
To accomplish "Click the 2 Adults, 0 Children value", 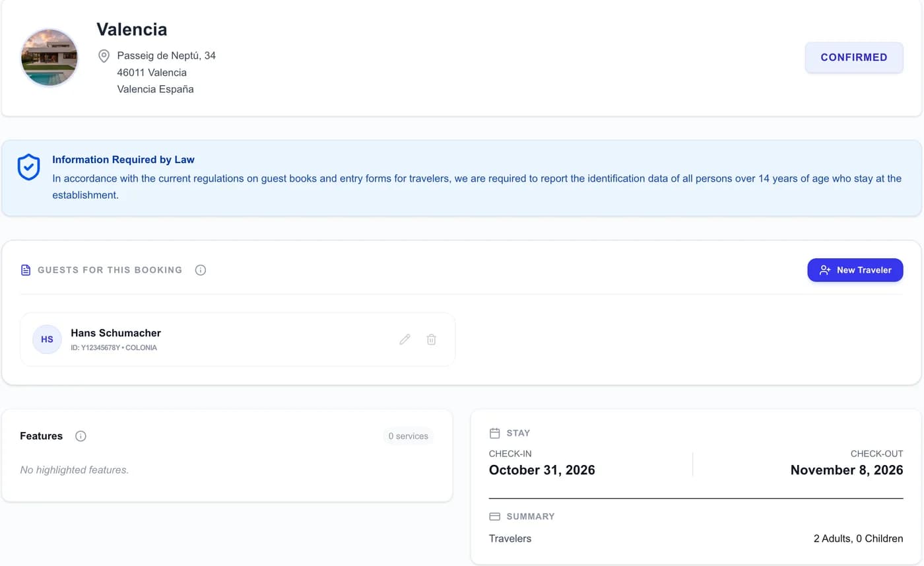I will (x=858, y=538).
